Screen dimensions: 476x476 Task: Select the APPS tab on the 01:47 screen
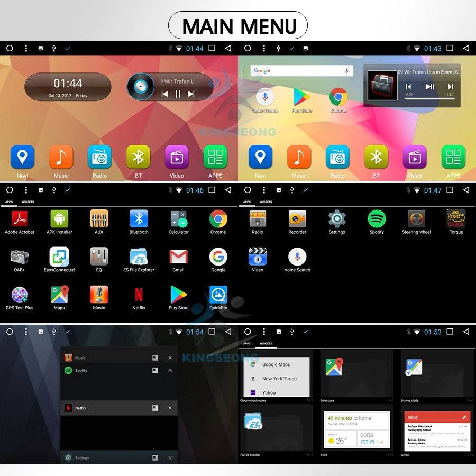247,202
